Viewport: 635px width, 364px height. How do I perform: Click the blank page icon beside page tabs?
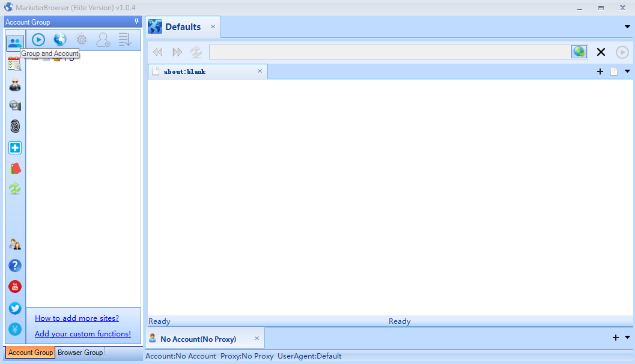614,71
